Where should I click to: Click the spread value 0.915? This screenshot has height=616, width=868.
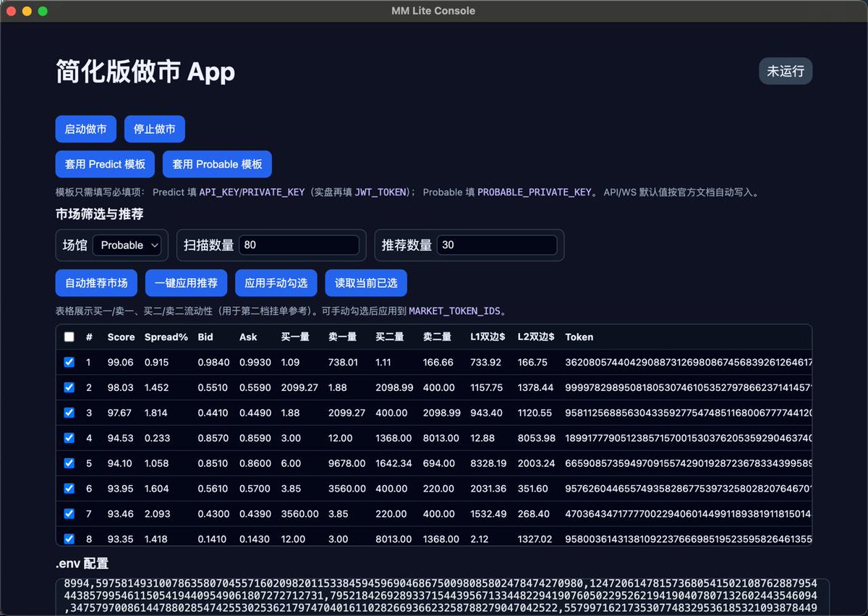point(156,362)
